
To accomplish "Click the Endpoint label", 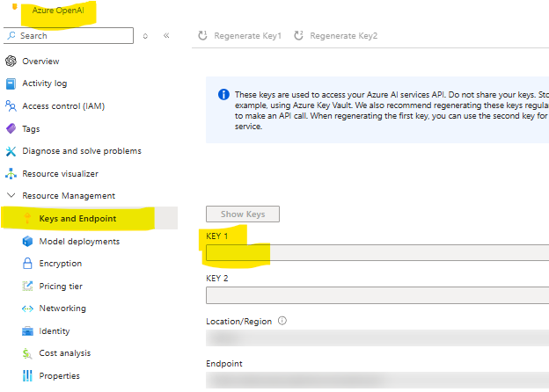I will 224,364.
